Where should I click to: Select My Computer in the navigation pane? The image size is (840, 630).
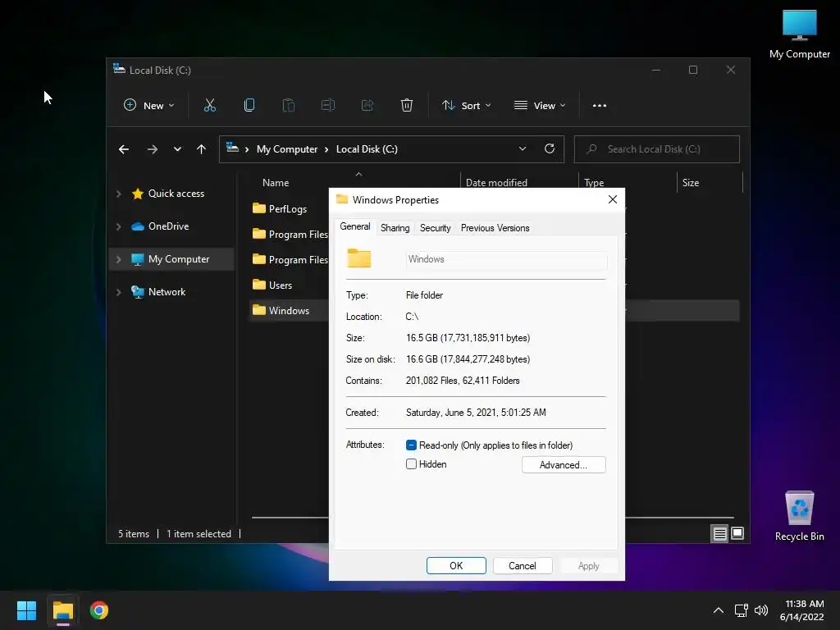click(171, 259)
